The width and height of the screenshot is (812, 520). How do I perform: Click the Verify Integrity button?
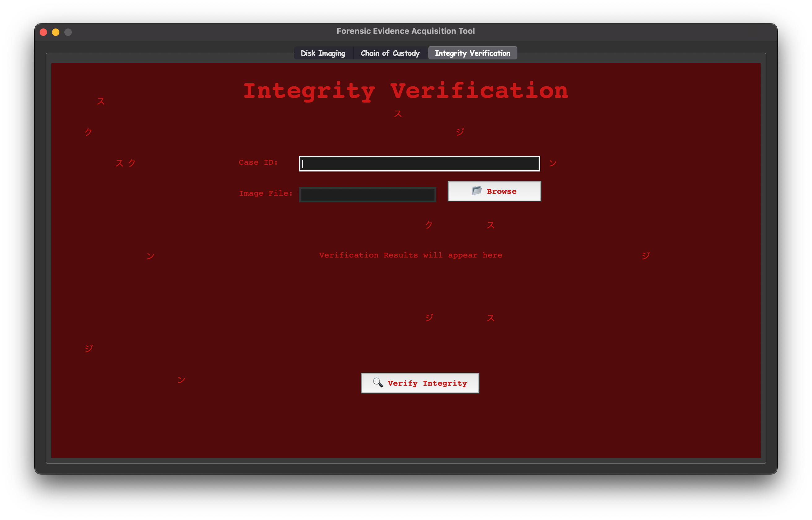[x=420, y=383]
